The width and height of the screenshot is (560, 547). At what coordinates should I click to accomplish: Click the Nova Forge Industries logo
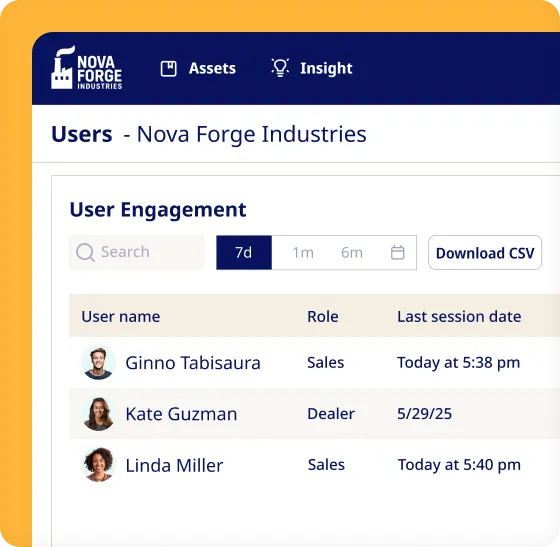pyautogui.click(x=86, y=67)
